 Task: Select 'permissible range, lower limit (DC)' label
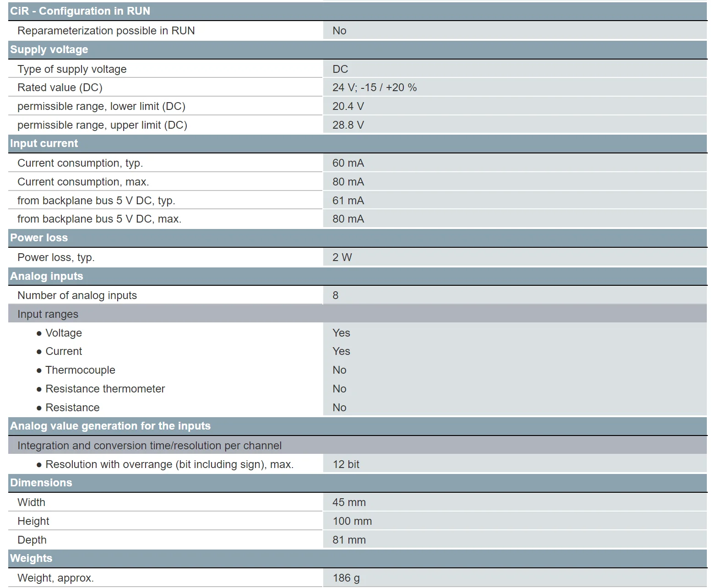coord(101,106)
